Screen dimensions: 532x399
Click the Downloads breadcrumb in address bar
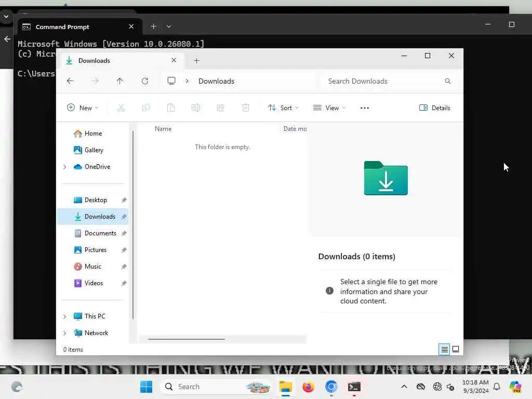[x=216, y=82]
